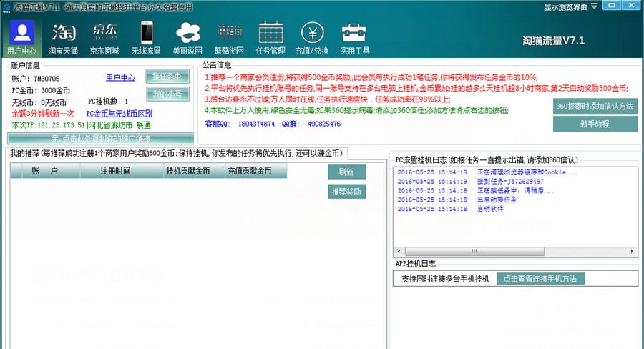The width and height of the screenshot is (644, 349).
Task: Open the 新手教程 button
Action: point(595,124)
